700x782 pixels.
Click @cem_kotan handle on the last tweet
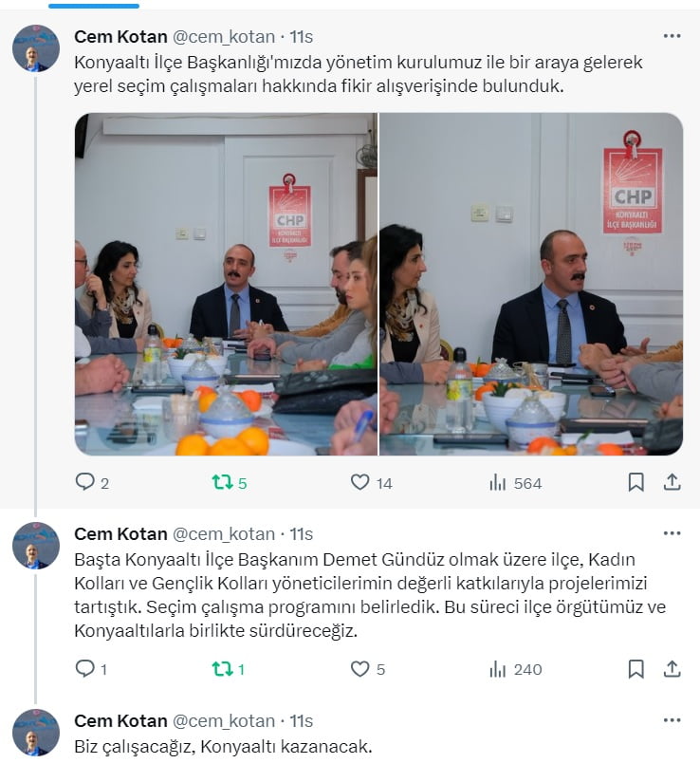click(x=224, y=720)
